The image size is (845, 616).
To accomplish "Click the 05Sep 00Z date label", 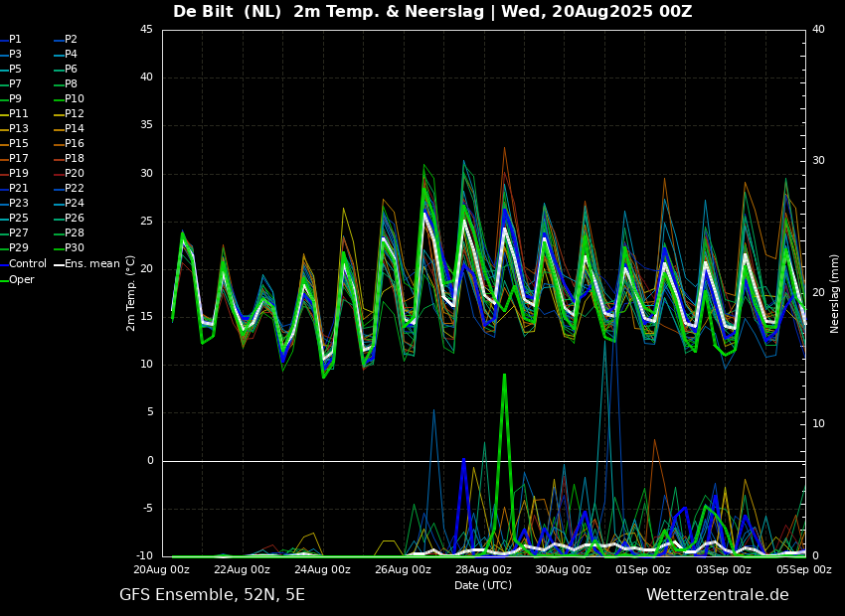I will 803,569.
